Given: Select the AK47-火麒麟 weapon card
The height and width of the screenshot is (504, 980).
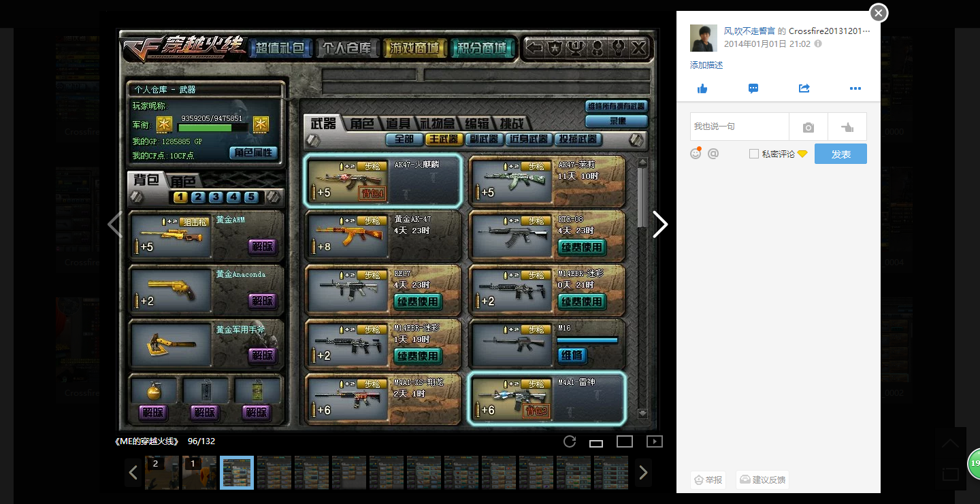Looking at the screenshot, I should point(383,180).
